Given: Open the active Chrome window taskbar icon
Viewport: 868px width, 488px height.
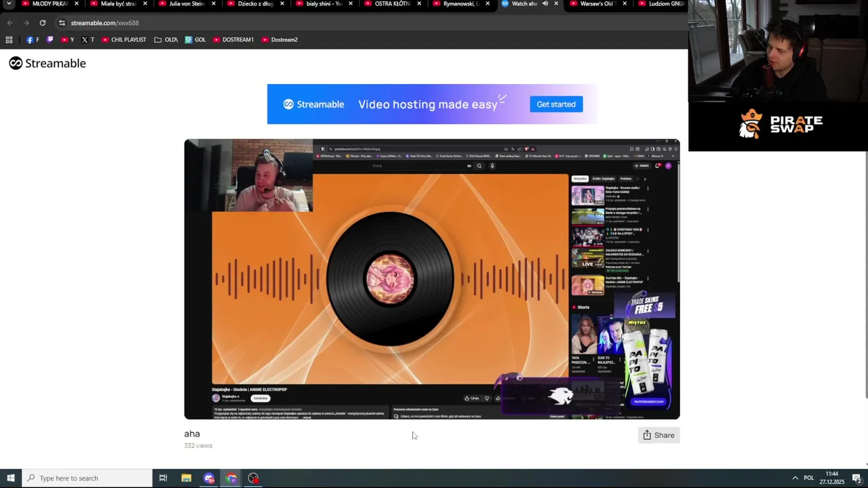Looking at the screenshot, I should 231,478.
